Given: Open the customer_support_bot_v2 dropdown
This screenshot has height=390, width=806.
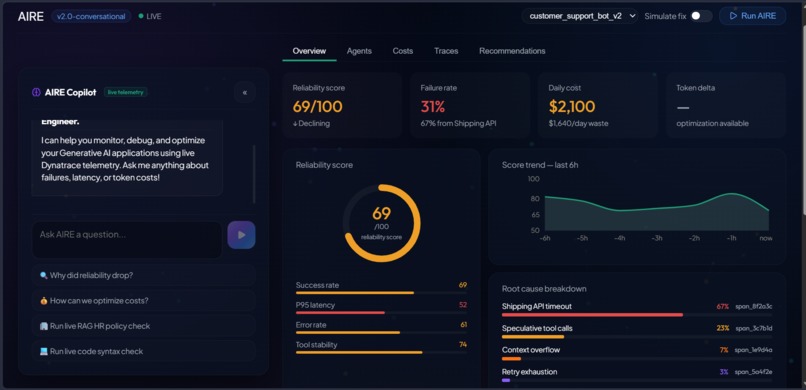Looking at the screenshot, I should pyautogui.click(x=580, y=16).
